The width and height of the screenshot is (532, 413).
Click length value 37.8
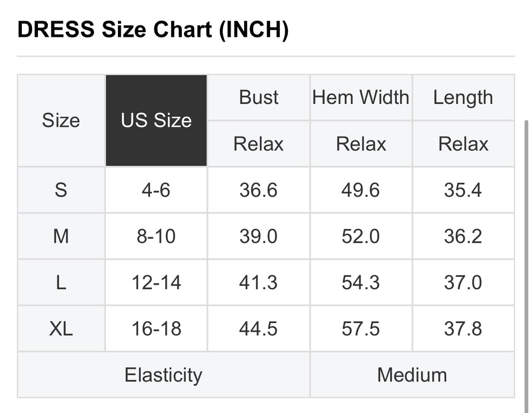click(x=463, y=328)
